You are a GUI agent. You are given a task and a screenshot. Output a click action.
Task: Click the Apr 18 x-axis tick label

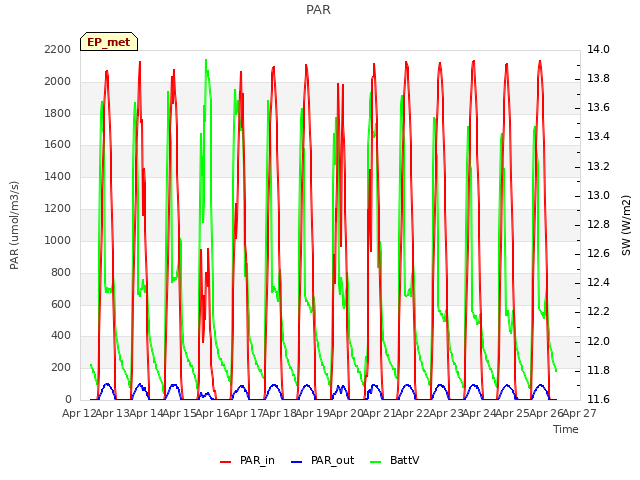point(280,413)
